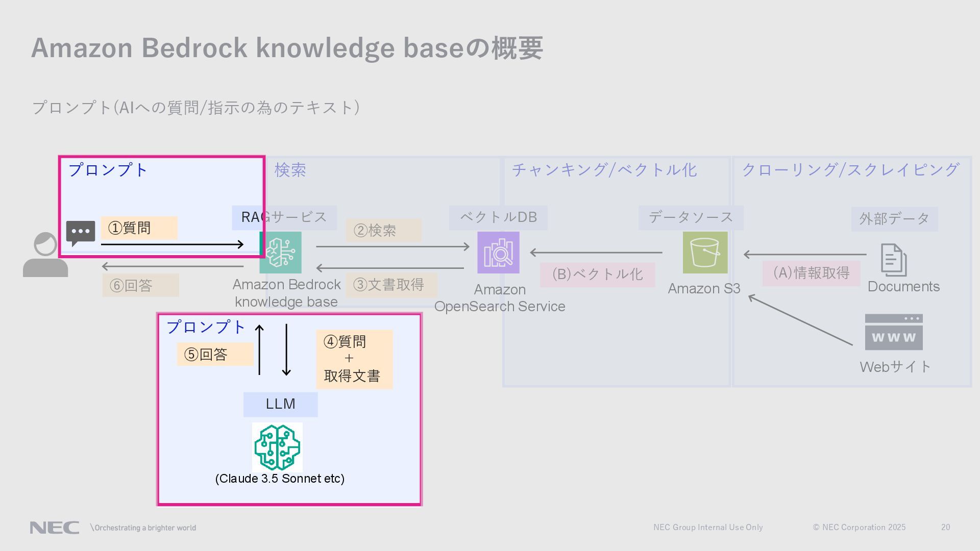
Task: Select the ②検索 label box
Action: pyautogui.click(x=383, y=231)
